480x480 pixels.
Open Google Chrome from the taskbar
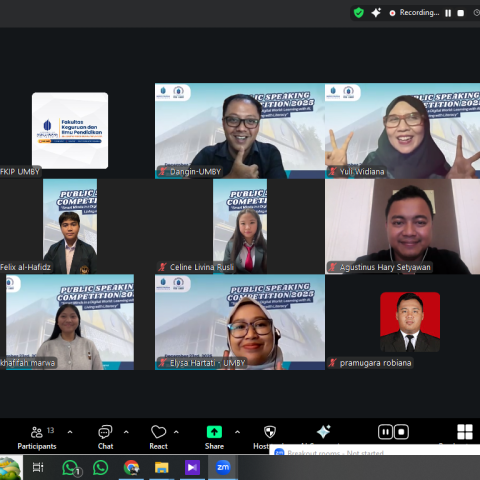tap(131, 468)
